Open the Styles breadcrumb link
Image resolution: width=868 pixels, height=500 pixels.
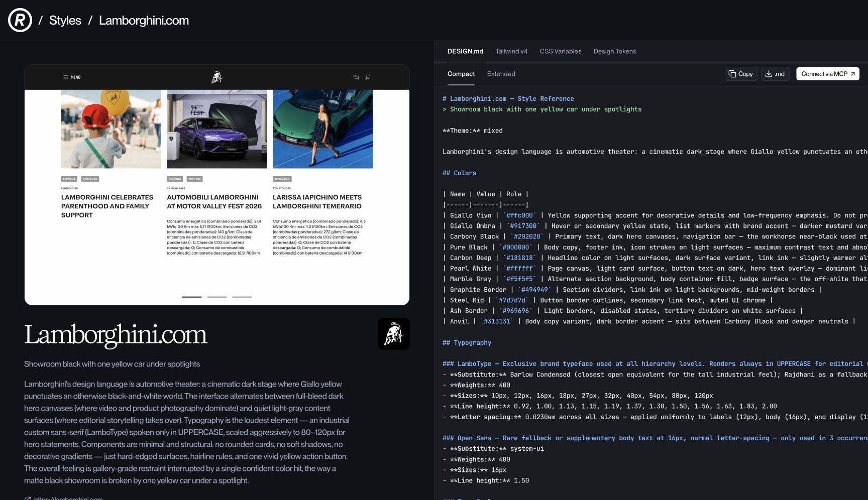[x=65, y=21]
